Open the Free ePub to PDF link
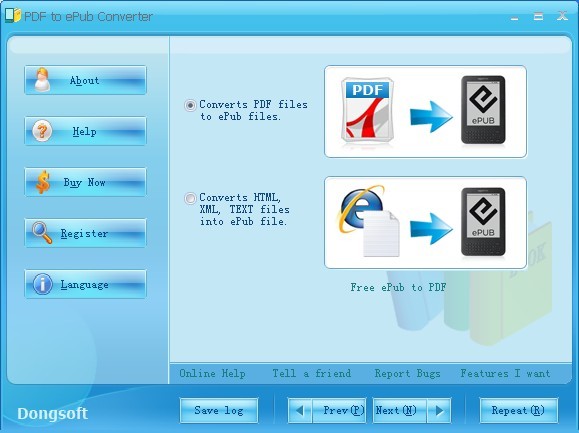The image size is (579, 433). coord(398,287)
